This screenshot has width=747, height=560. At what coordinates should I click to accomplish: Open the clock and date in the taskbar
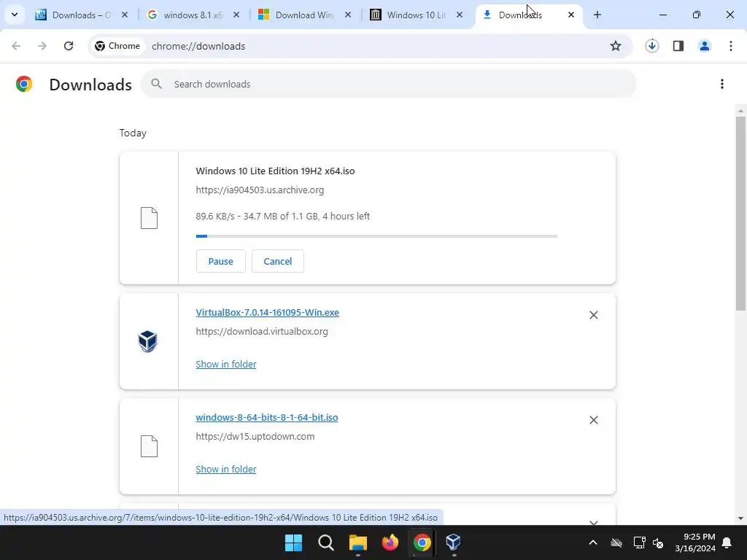click(695, 542)
